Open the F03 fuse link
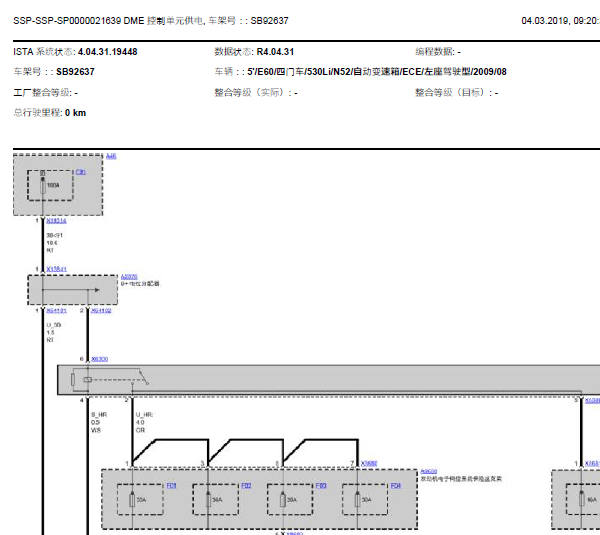 coord(321,486)
